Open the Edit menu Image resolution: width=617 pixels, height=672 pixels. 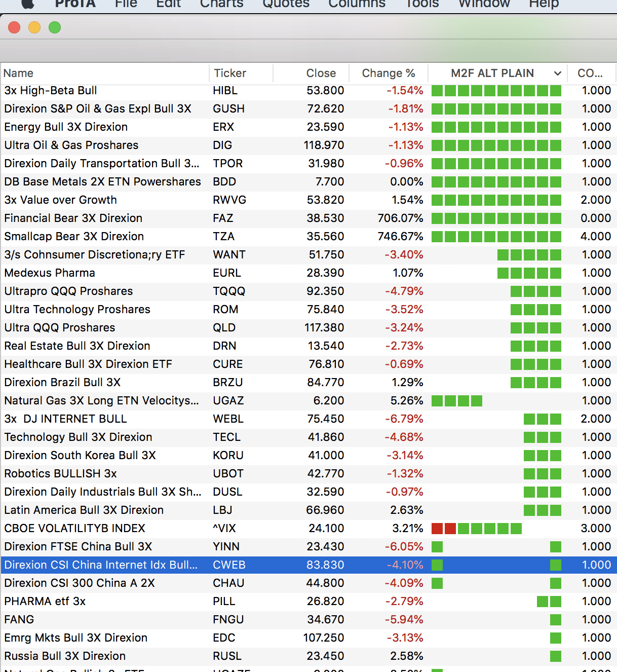(169, 4)
